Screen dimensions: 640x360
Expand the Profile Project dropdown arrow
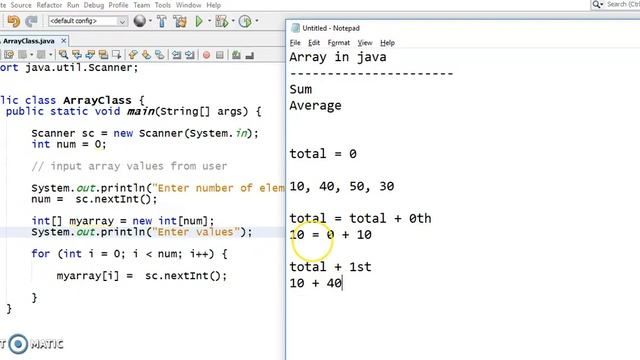[257, 20]
